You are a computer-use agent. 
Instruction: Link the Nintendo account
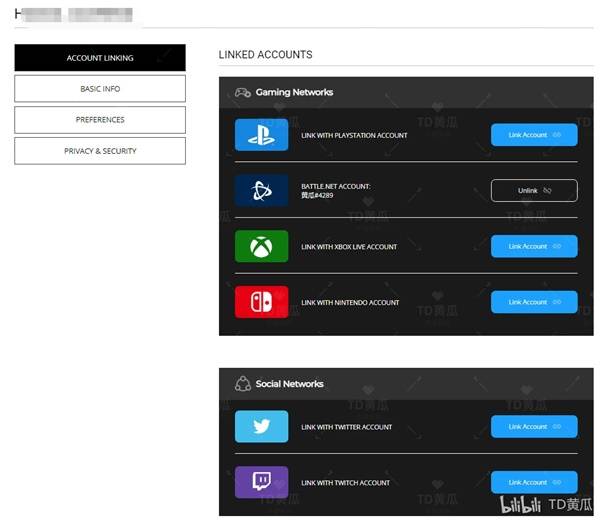tap(534, 302)
